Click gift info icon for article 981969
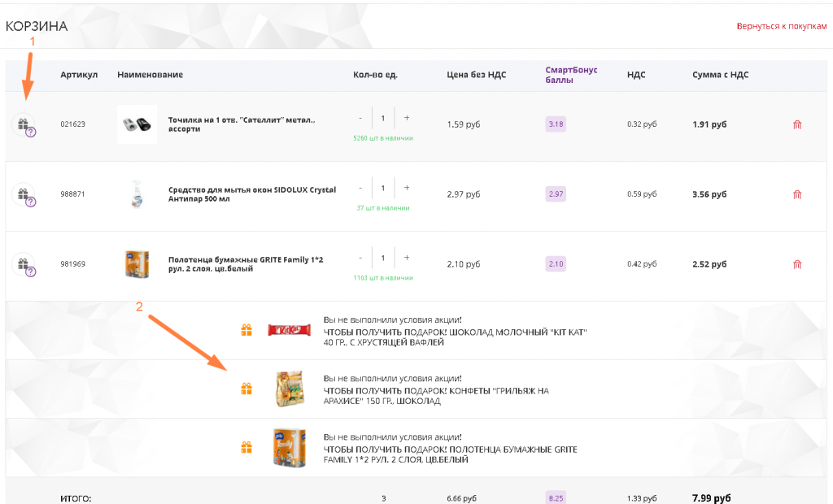This screenshot has height=504, width=833. [24, 265]
